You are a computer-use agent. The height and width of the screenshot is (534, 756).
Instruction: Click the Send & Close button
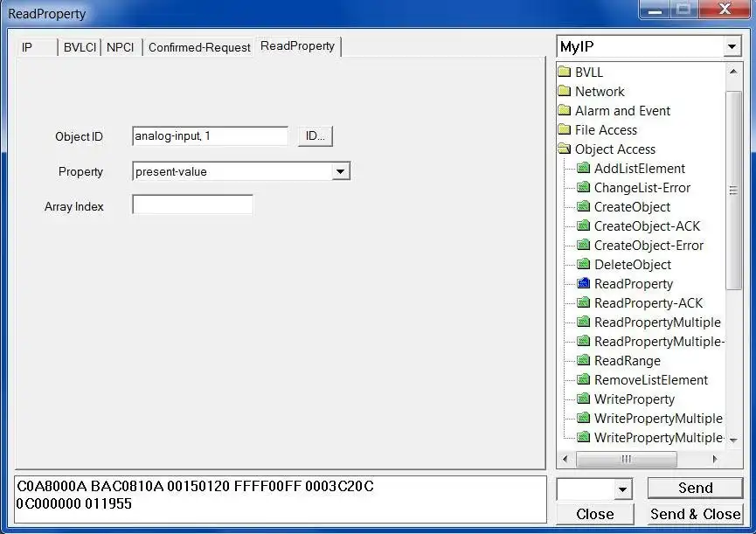[x=695, y=514]
